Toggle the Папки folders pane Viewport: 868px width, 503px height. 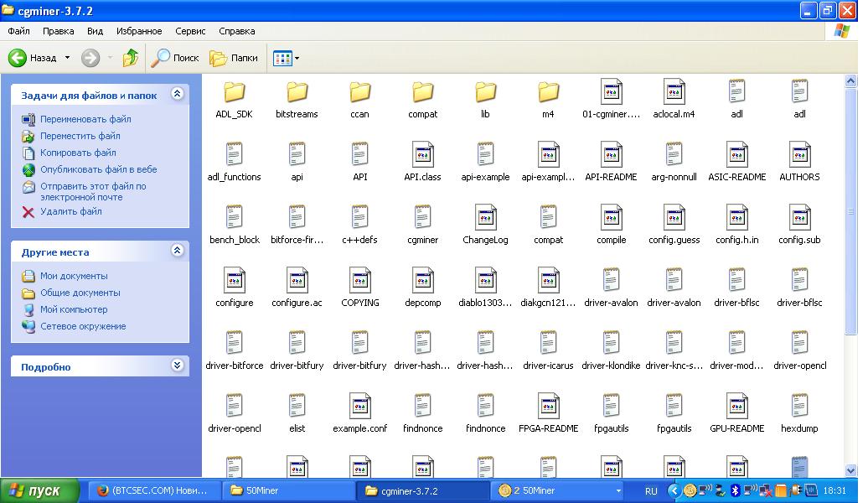tap(234, 58)
